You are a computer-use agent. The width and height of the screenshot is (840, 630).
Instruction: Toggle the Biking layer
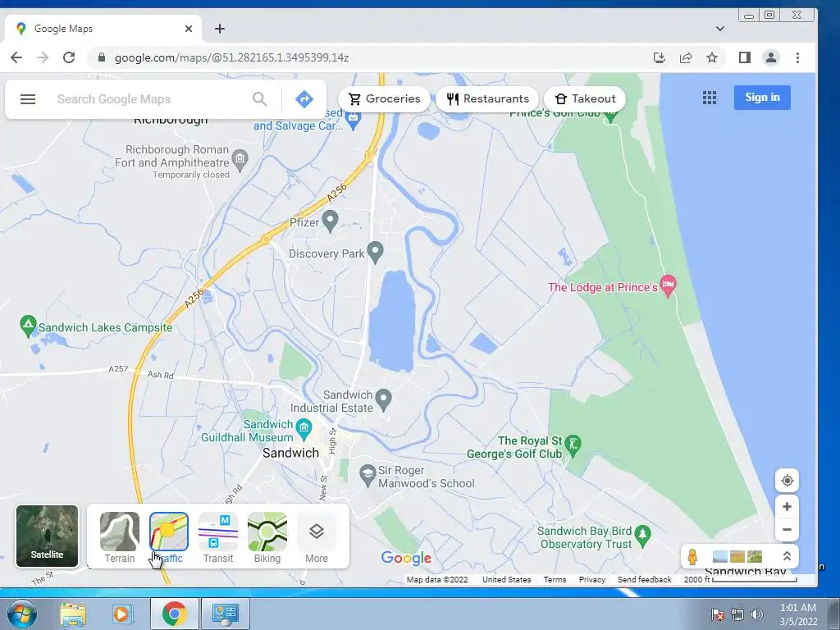point(267,537)
